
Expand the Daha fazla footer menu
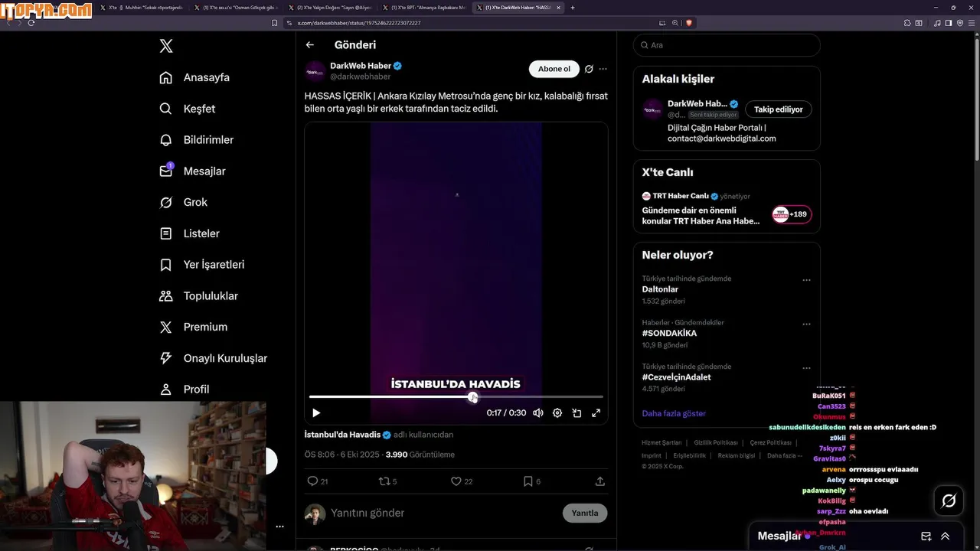785,455
